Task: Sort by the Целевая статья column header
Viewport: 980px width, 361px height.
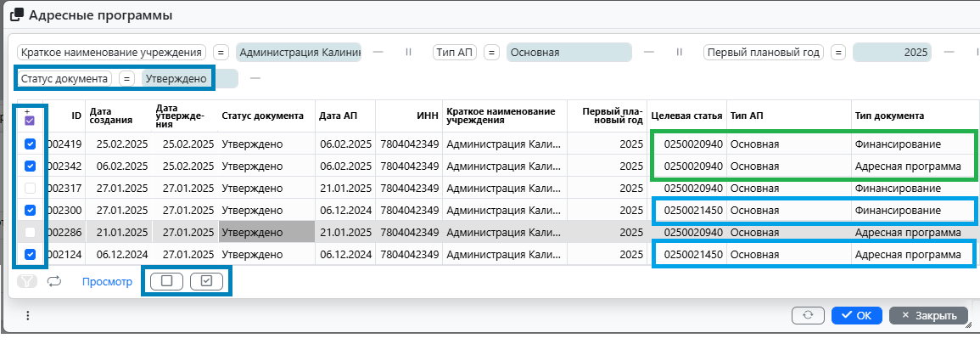Action: click(686, 116)
